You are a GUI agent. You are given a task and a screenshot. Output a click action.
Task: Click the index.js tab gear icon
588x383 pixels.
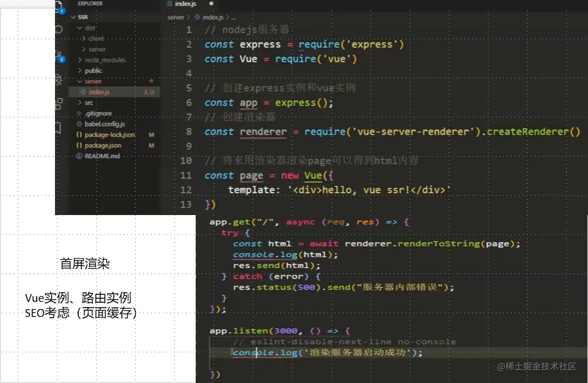169,3
